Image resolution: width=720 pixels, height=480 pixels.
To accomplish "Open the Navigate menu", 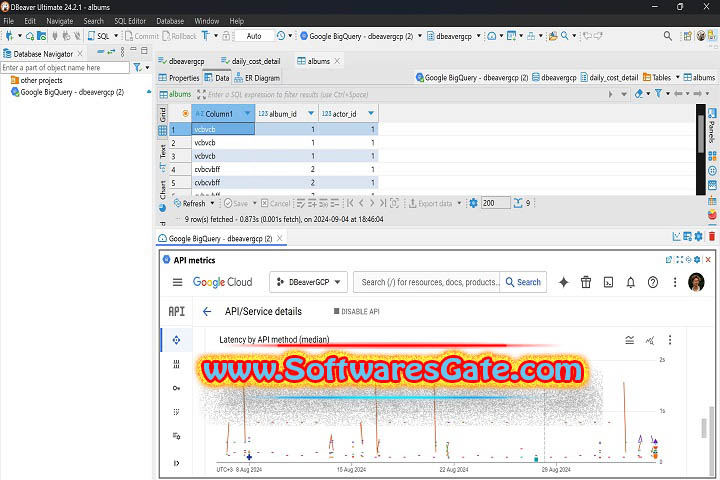I will pos(60,21).
